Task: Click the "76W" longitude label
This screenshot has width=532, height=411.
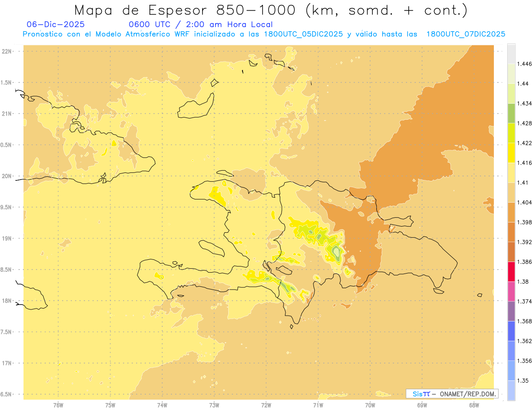Action: (58, 405)
